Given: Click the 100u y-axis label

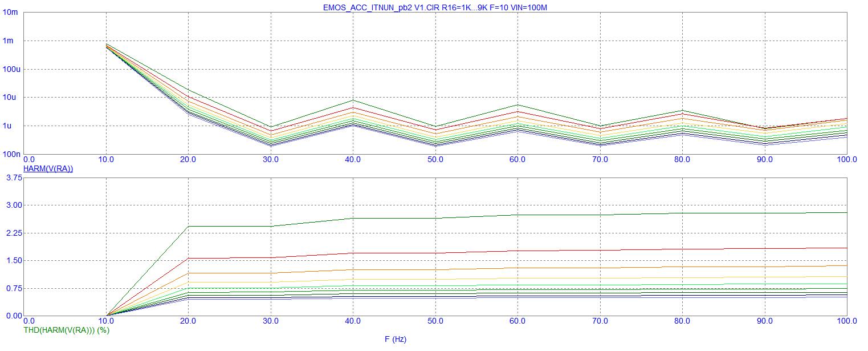Looking at the screenshot, I should pyautogui.click(x=11, y=70).
